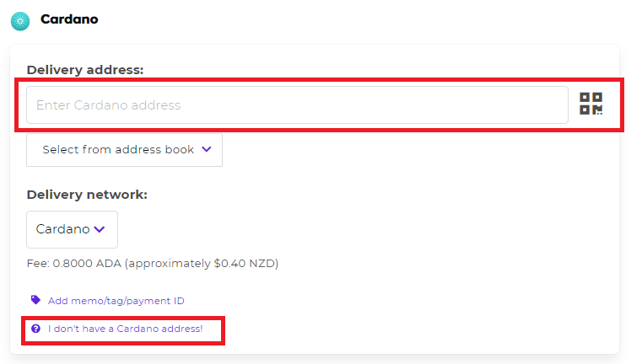This screenshot has height=364, width=642.
Task: Click the question mark help icon
Action: [x=35, y=328]
